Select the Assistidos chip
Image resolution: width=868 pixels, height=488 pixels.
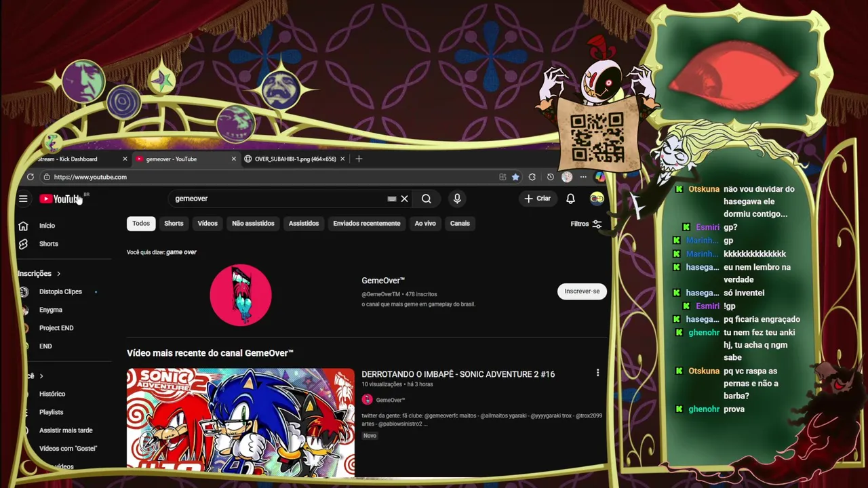[x=303, y=224]
